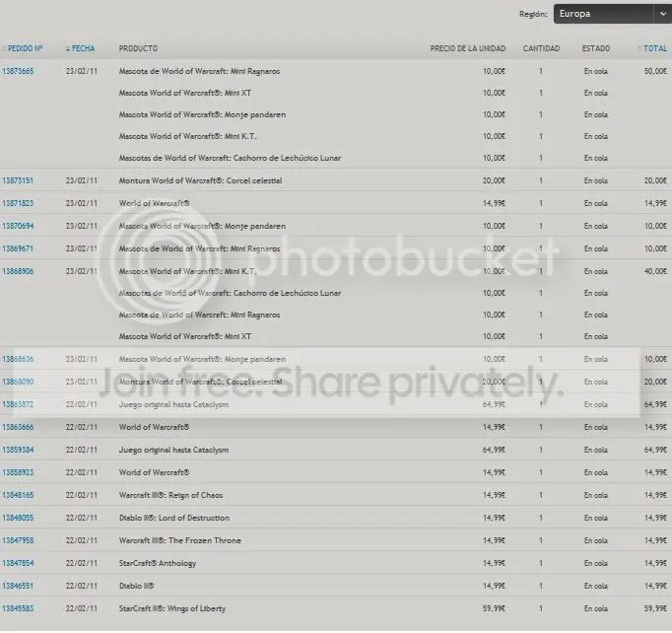Click the ESTADO column header
This screenshot has height=633, width=672.
(596, 48)
